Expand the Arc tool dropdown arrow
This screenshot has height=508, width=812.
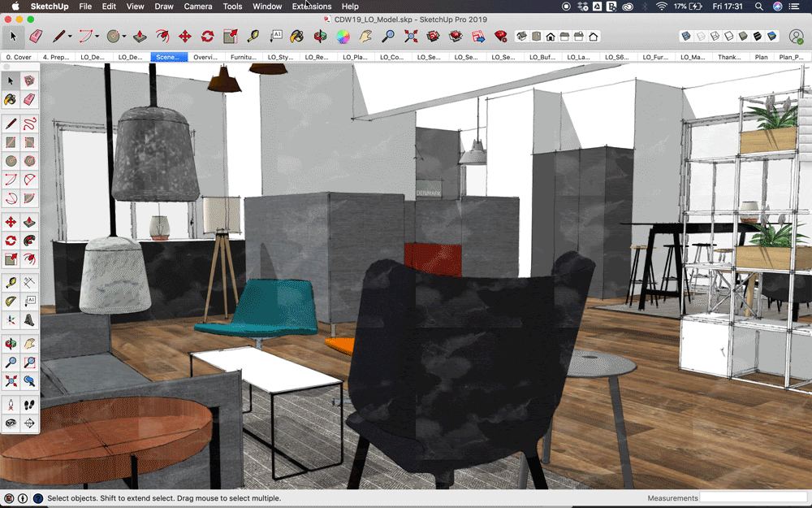[x=97, y=37]
